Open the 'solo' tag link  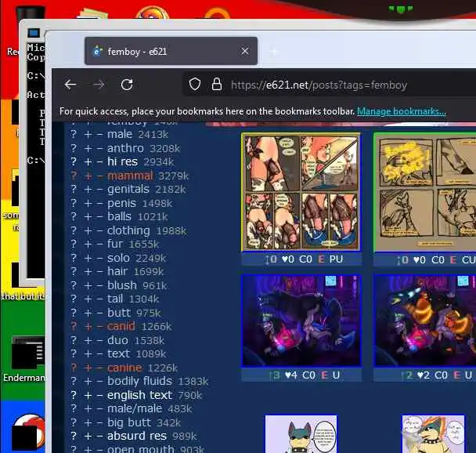[118, 258]
